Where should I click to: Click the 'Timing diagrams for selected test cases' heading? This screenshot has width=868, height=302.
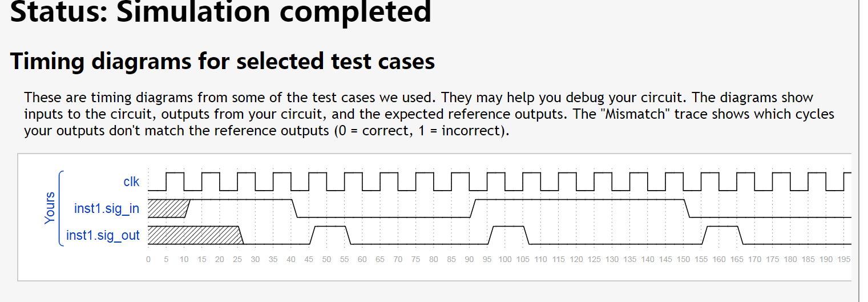(223, 61)
